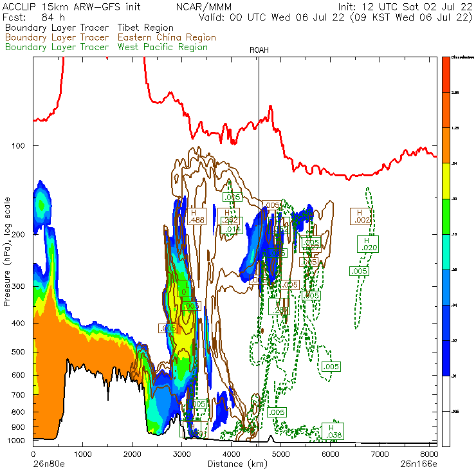Select the '2000' distance tick label
The width and height of the screenshot is (476, 476).
(x=132, y=454)
